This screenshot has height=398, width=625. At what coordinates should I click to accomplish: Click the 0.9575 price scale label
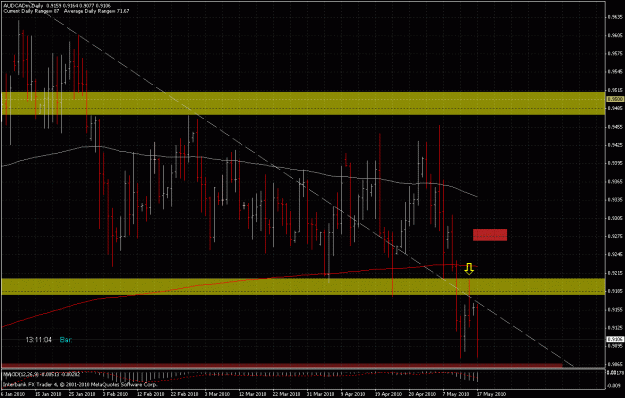615,53
